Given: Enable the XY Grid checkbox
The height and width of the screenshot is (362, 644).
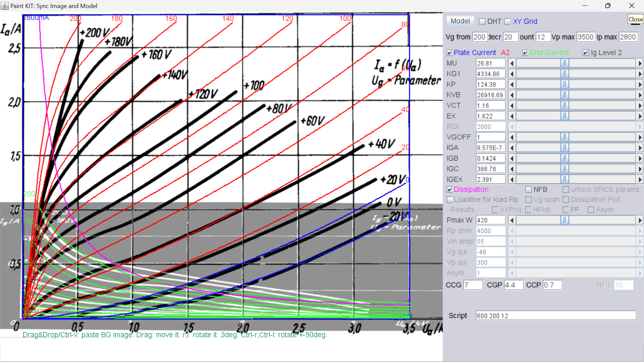Looking at the screenshot, I should pos(507,21).
